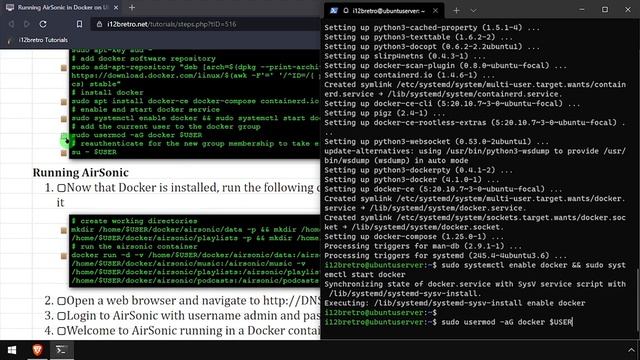The width and height of the screenshot is (640, 360).
Task: Copy the 'docker run -d' command
Action: pos(64,256)
